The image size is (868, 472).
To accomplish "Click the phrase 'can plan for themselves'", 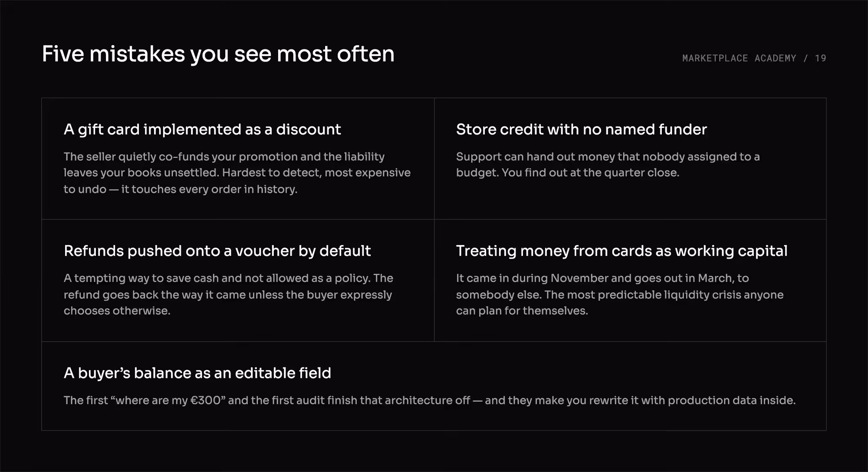I will pos(522,311).
